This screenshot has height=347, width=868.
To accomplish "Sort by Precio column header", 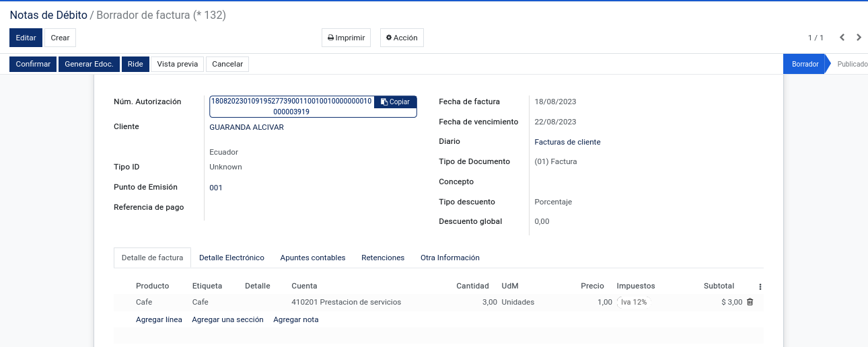I will click(x=593, y=286).
